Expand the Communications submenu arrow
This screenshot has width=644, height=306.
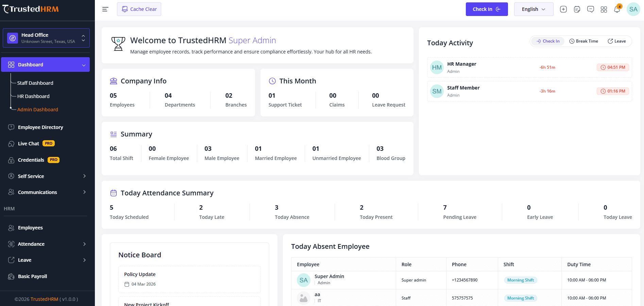point(84,192)
